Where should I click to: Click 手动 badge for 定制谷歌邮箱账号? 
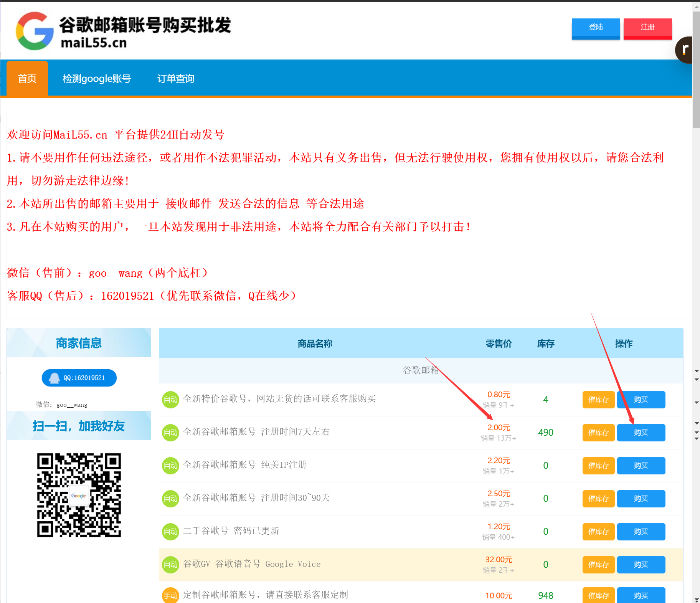(170, 595)
